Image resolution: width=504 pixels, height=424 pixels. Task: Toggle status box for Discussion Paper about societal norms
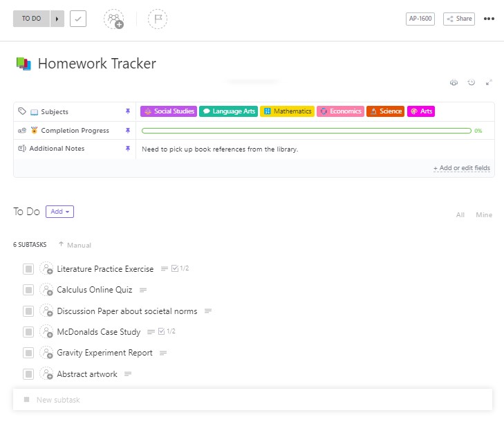coord(28,311)
